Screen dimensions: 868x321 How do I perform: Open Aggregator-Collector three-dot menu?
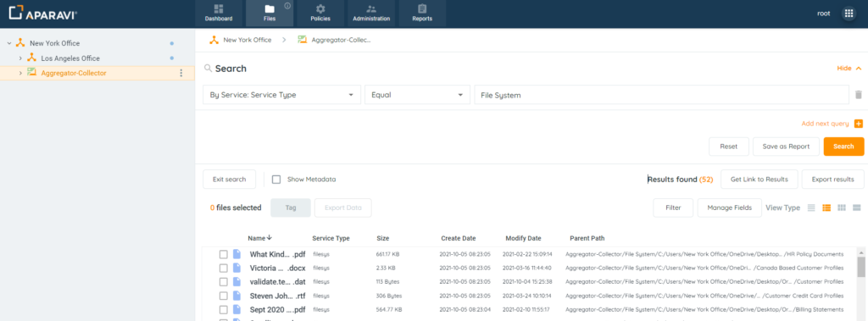click(181, 73)
